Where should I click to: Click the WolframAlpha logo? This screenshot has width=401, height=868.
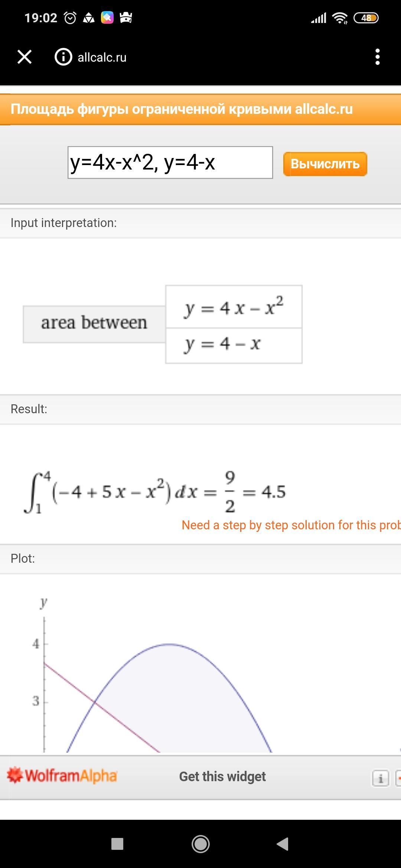click(x=62, y=776)
